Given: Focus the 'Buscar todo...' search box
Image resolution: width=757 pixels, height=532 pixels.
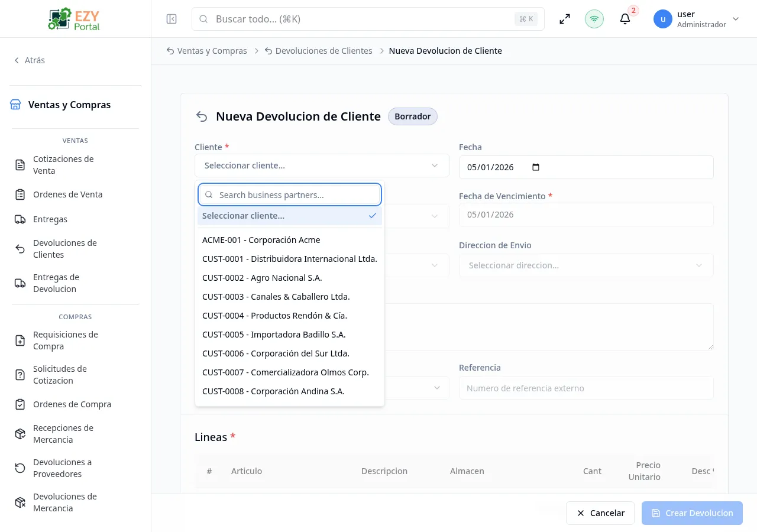Looking at the screenshot, I should (x=367, y=19).
